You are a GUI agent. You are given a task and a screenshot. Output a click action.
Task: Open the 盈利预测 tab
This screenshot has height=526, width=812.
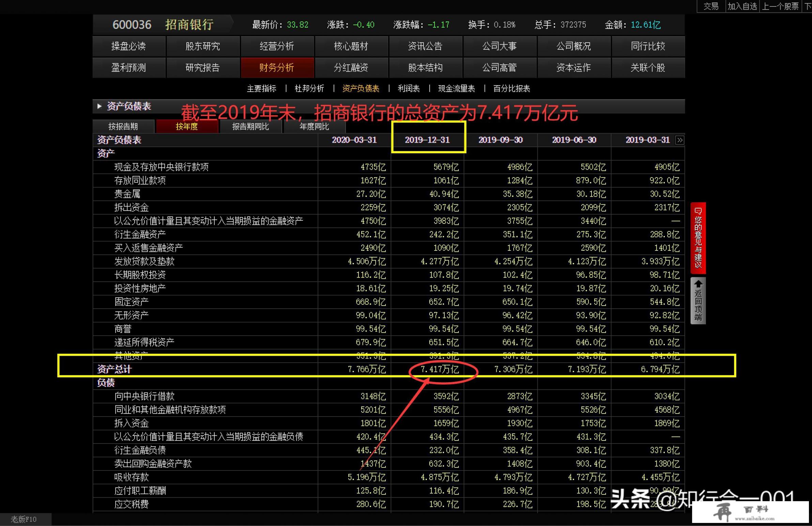pos(128,67)
